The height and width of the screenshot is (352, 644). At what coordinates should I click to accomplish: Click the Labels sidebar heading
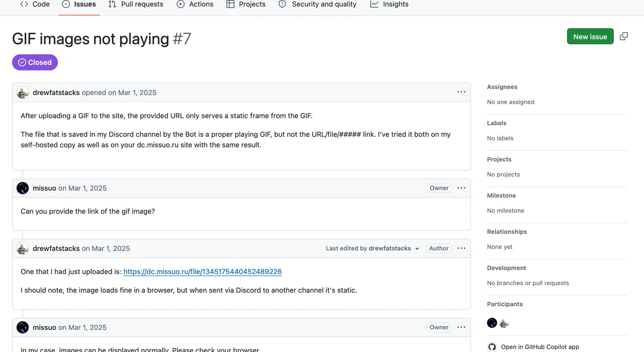497,123
